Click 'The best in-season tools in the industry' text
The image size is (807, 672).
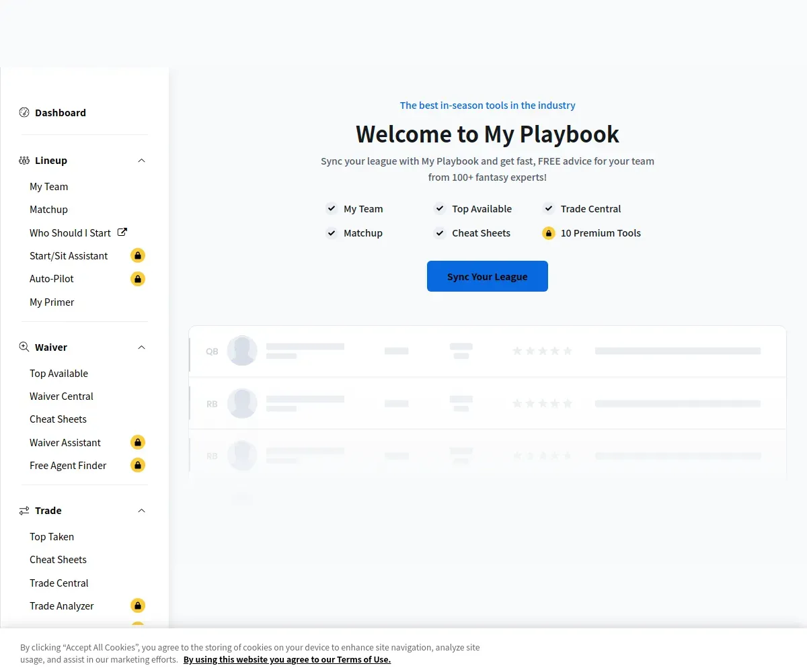tap(488, 106)
